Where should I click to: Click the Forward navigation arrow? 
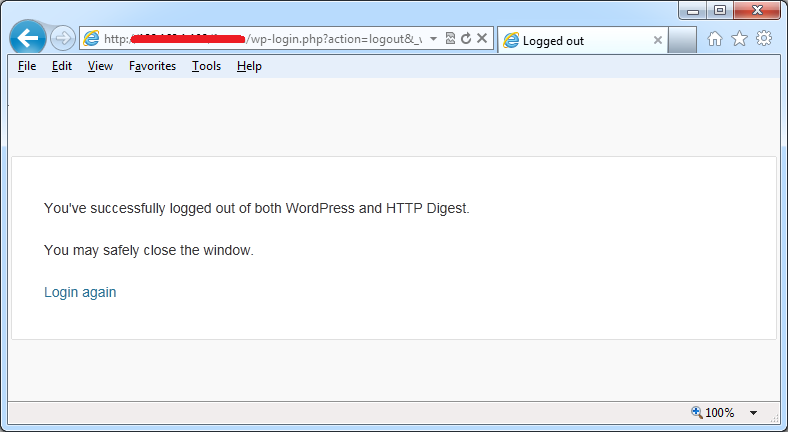[63, 38]
